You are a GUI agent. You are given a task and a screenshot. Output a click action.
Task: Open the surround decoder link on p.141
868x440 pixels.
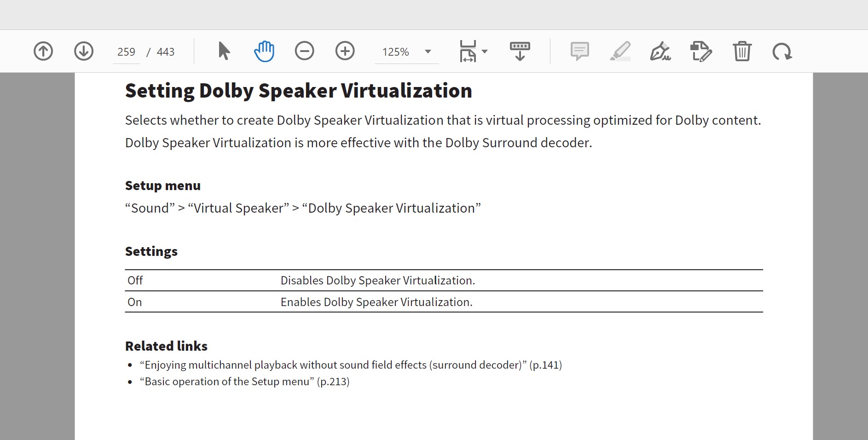351,365
